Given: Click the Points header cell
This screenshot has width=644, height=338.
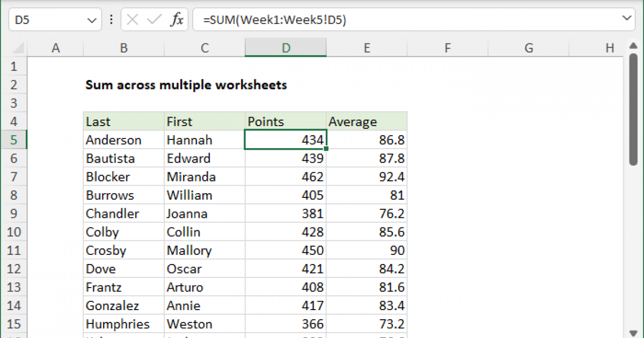Looking at the screenshot, I should pyautogui.click(x=286, y=122).
